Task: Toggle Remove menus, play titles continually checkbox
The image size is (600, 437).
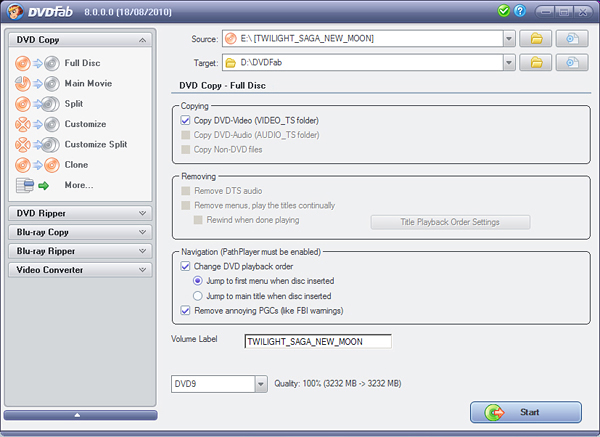Action: click(x=186, y=205)
